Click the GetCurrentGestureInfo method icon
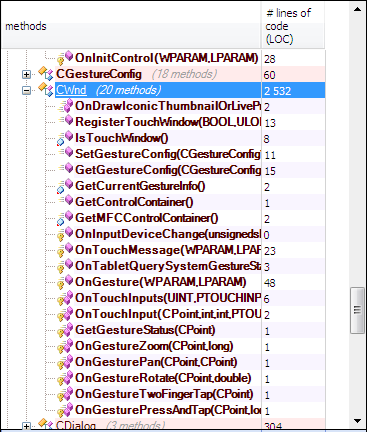367x432 pixels. pyautogui.click(x=65, y=186)
